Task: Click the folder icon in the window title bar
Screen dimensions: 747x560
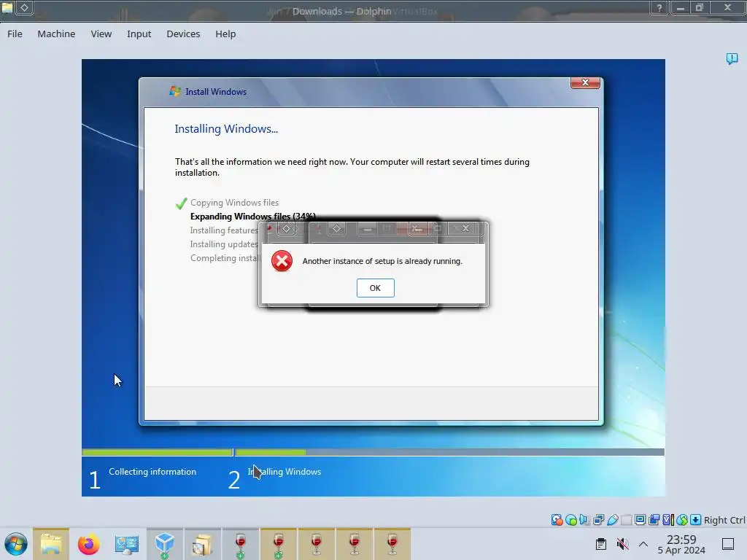Action: (7, 7)
